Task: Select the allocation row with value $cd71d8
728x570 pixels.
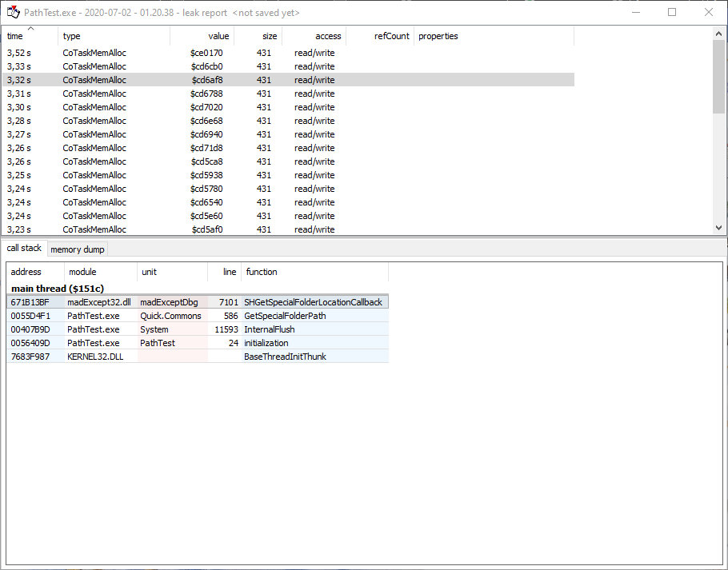Action: pos(288,148)
